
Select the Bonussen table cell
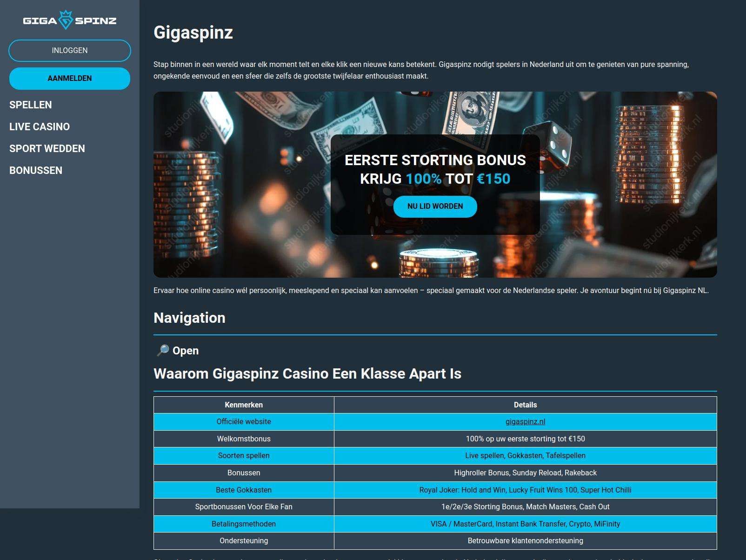pyautogui.click(x=244, y=473)
